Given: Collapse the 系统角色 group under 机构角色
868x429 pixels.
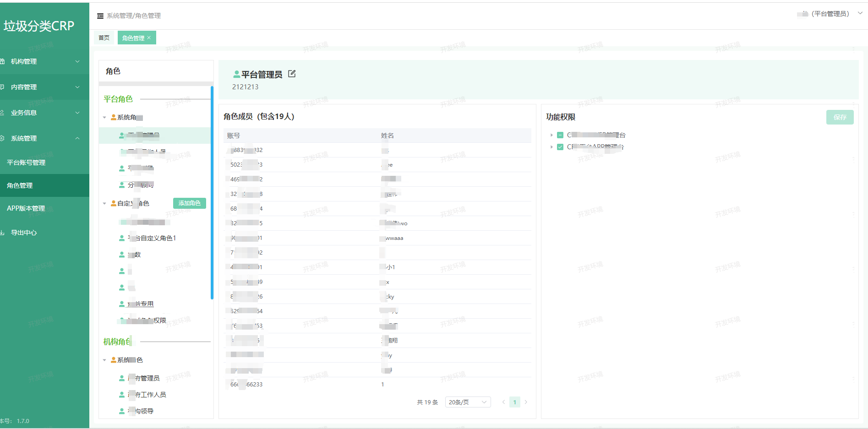Looking at the screenshot, I should (104, 360).
